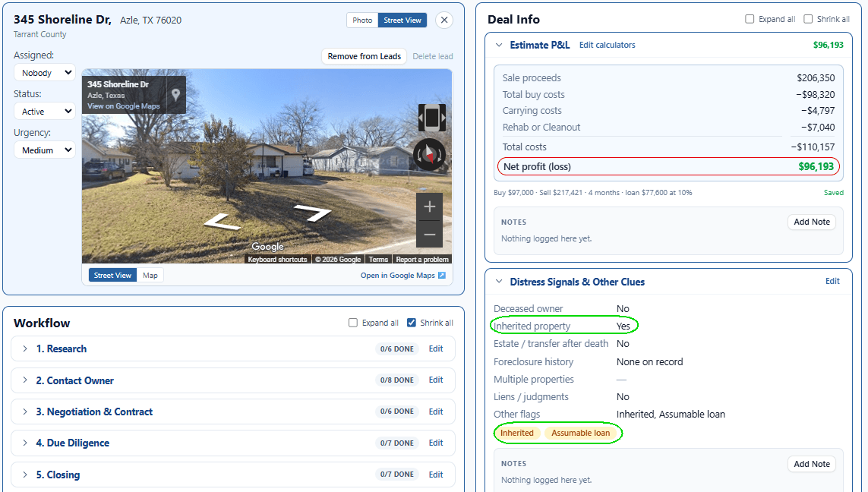868x492 pixels.
Task: Click Report a problem on the map
Action: click(x=421, y=259)
